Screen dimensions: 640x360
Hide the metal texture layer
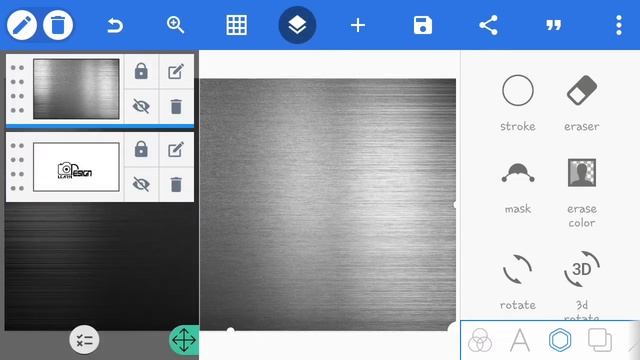click(141, 106)
